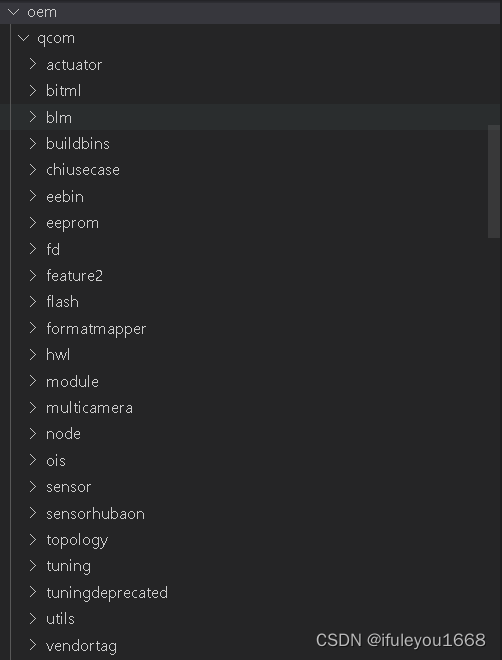502x660 pixels.
Task: Expand the chiusecase folder chevron
Action: (33, 170)
